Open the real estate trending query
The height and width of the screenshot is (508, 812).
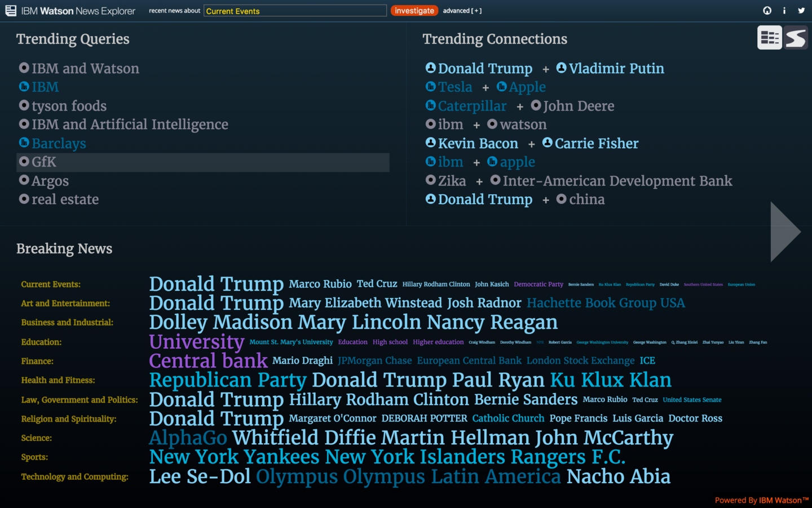(65, 199)
